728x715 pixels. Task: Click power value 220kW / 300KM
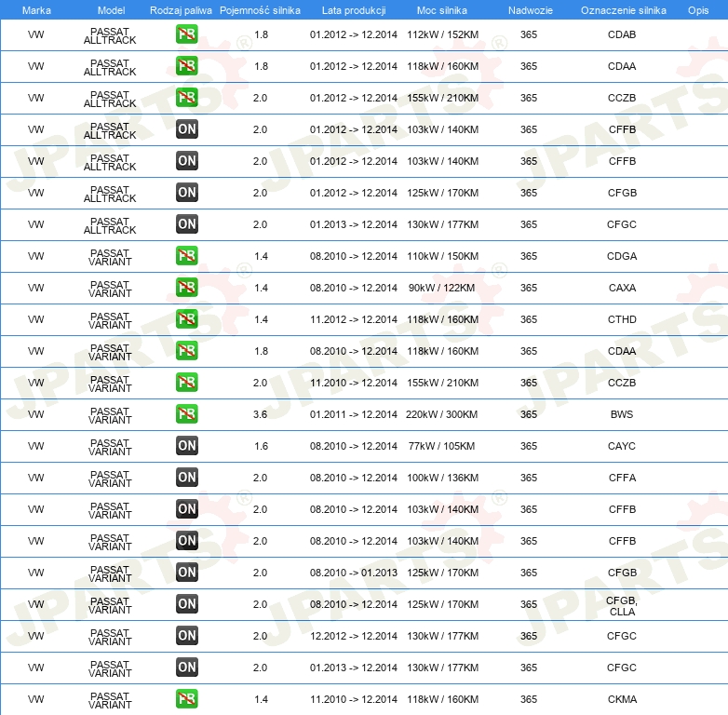(x=441, y=414)
